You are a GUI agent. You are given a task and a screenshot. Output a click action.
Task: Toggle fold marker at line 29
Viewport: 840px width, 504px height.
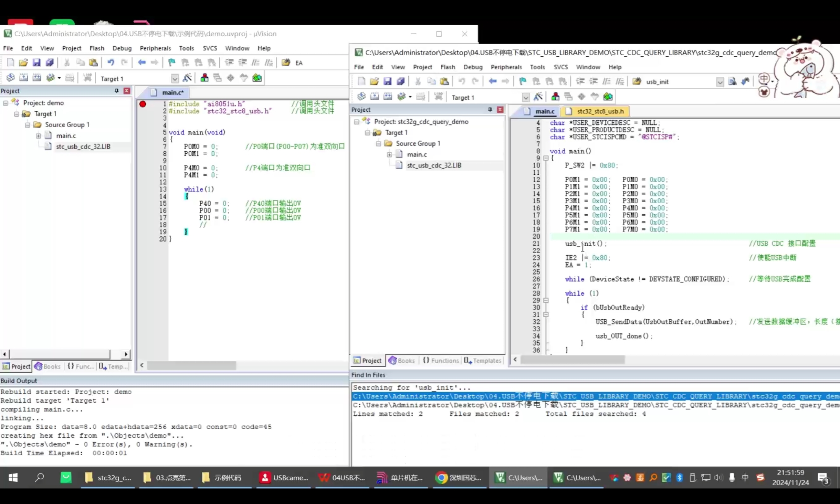[546, 300]
